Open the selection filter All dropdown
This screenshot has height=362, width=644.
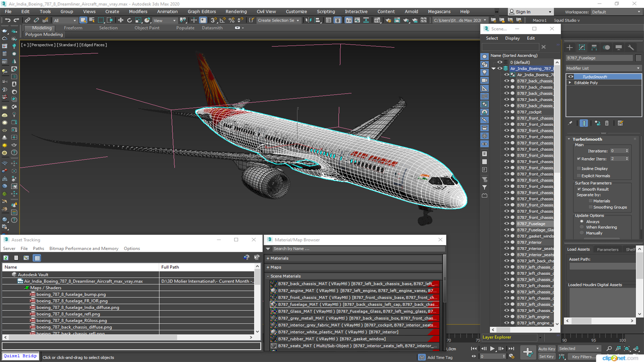click(x=65, y=20)
